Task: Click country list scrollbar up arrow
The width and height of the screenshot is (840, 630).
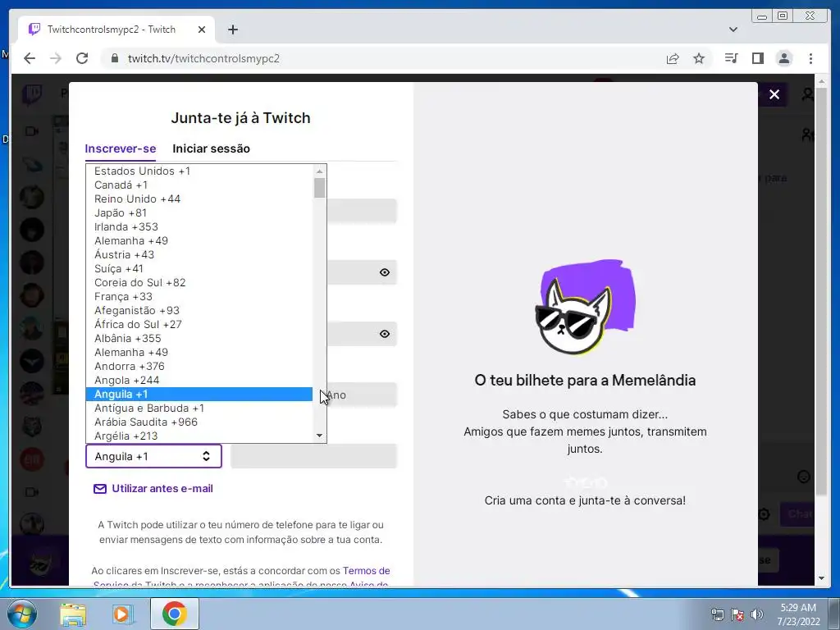Action: (x=319, y=171)
